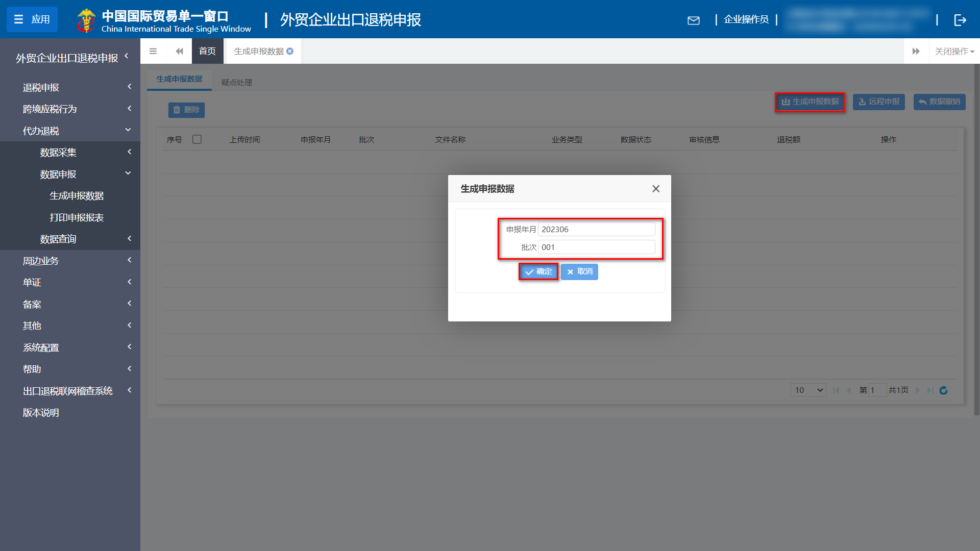
Task: Click the 远程申报 button
Action: 878,102
